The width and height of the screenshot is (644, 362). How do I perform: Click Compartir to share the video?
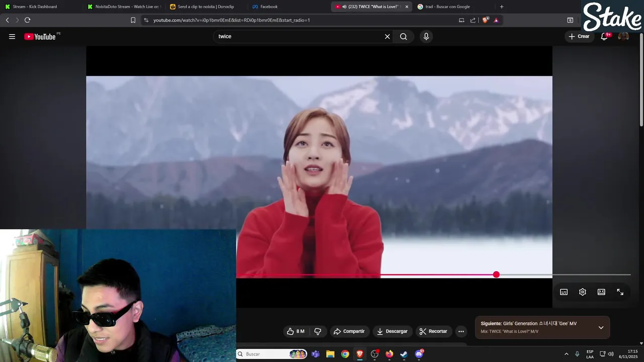349,331
